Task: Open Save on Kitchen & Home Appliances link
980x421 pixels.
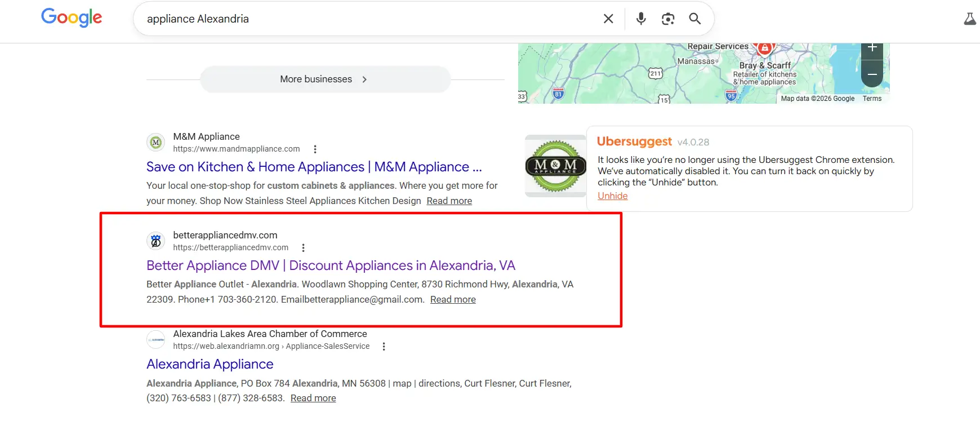Action: point(314,167)
